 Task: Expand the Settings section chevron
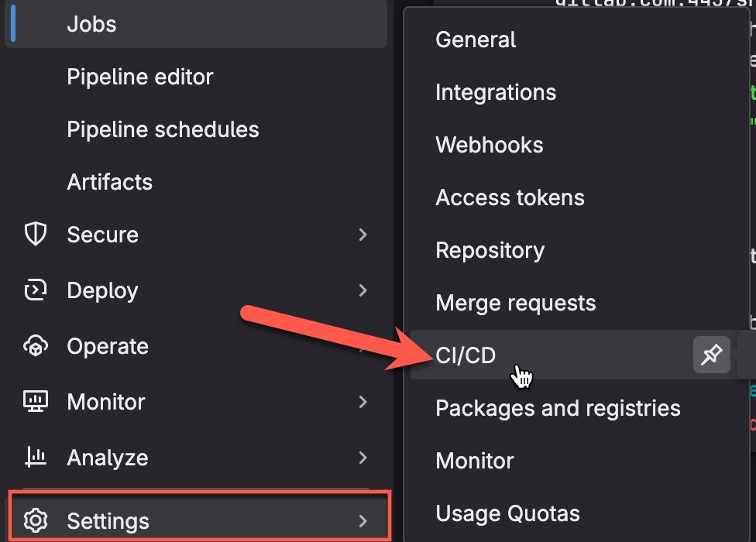pos(363,520)
